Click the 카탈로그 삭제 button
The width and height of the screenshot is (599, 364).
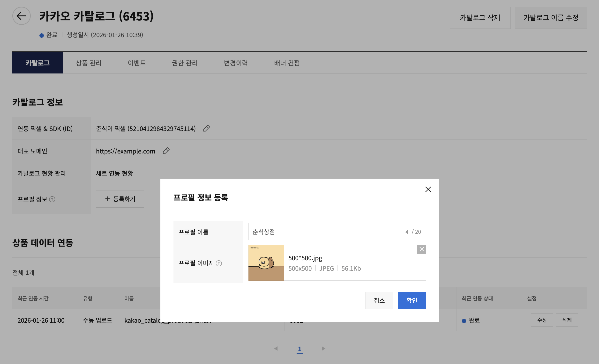pyautogui.click(x=480, y=18)
